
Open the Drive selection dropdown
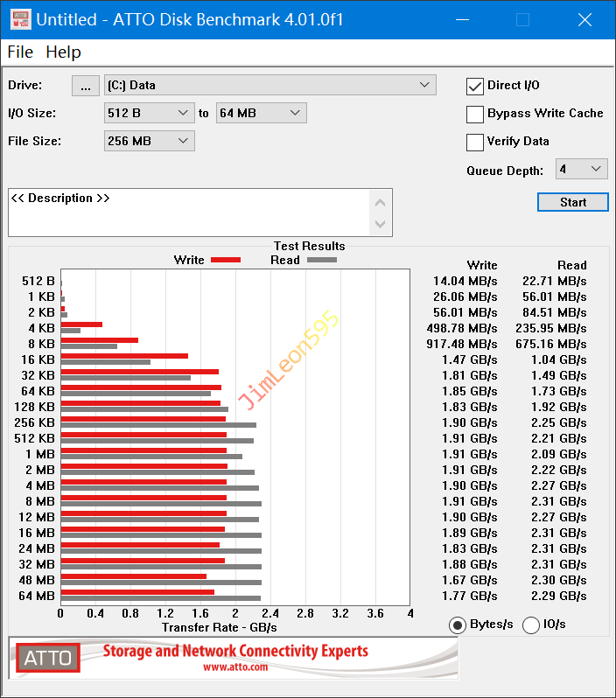tap(269, 85)
